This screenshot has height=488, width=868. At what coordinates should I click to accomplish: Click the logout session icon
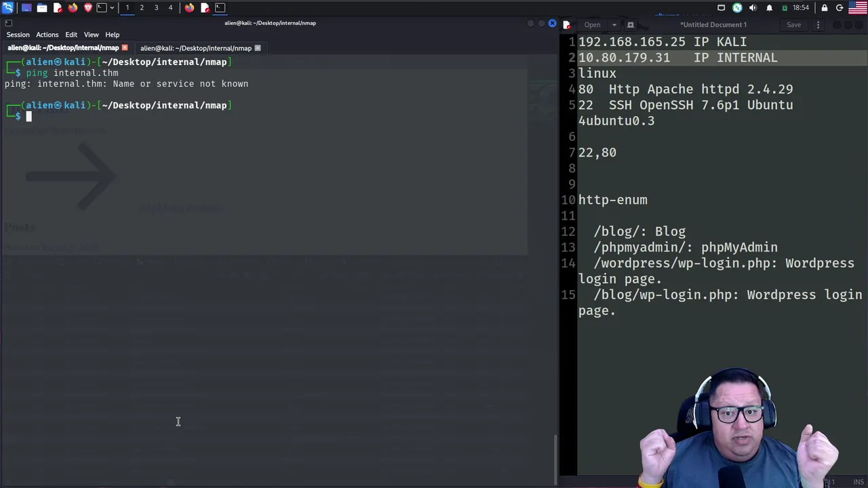click(x=840, y=7)
